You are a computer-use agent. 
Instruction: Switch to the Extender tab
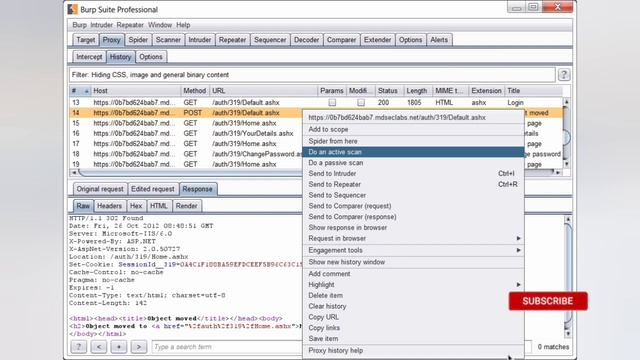(x=377, y=40)
